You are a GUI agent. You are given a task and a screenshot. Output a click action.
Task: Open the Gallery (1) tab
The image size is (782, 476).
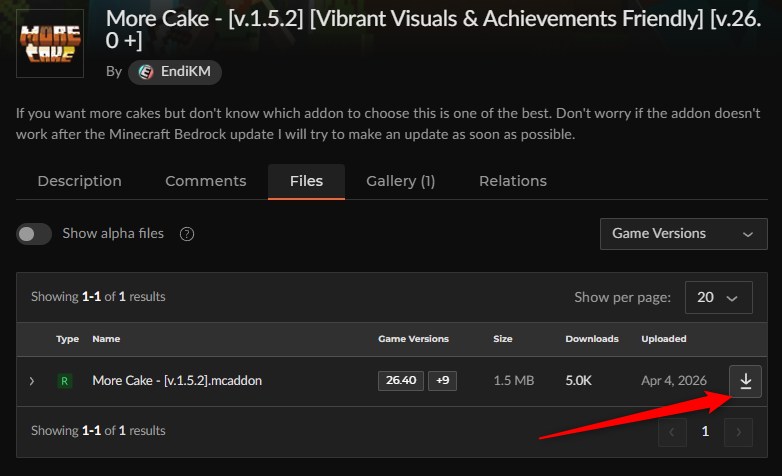pyautogui.click(x=400, y=181)
